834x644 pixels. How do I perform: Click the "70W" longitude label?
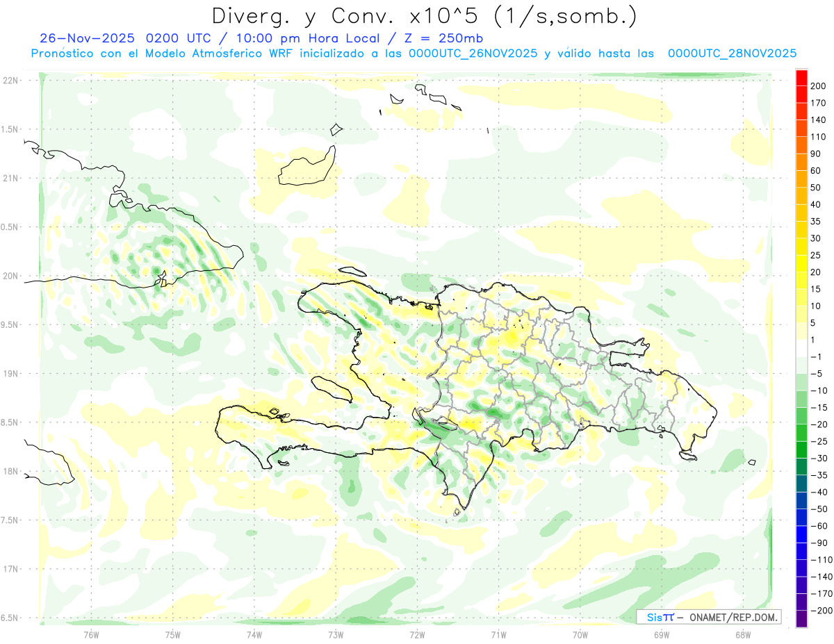click(580, 634)
